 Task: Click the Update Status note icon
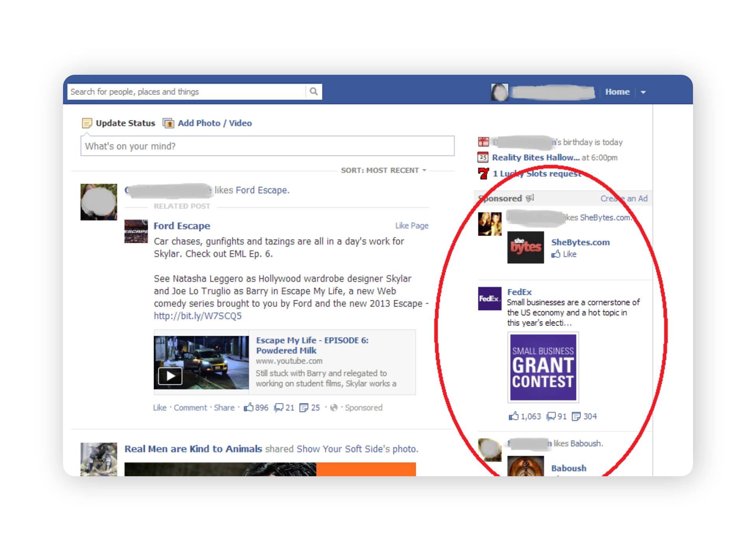[87, 123]
